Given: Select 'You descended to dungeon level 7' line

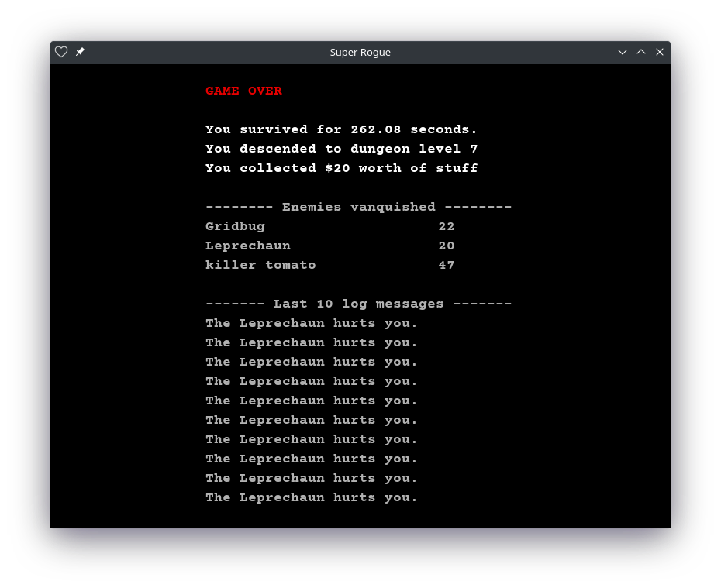Looking at the screenshot, I should coord(341,149).
